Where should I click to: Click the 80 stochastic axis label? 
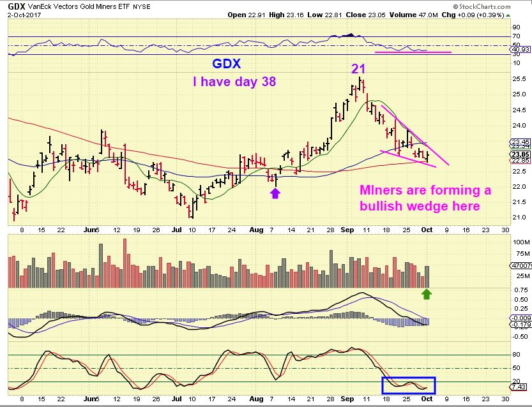[x=517, y=355]
